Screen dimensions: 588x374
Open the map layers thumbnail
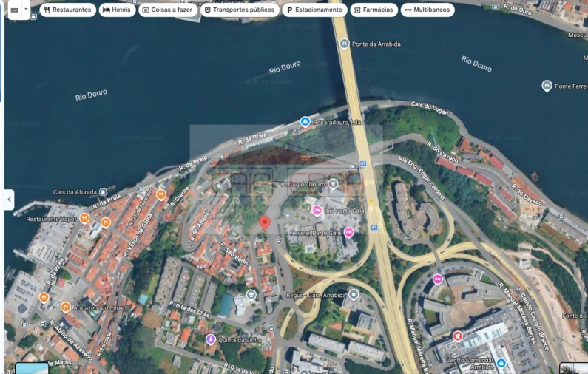pyautogui.click(x=32, y=368)
